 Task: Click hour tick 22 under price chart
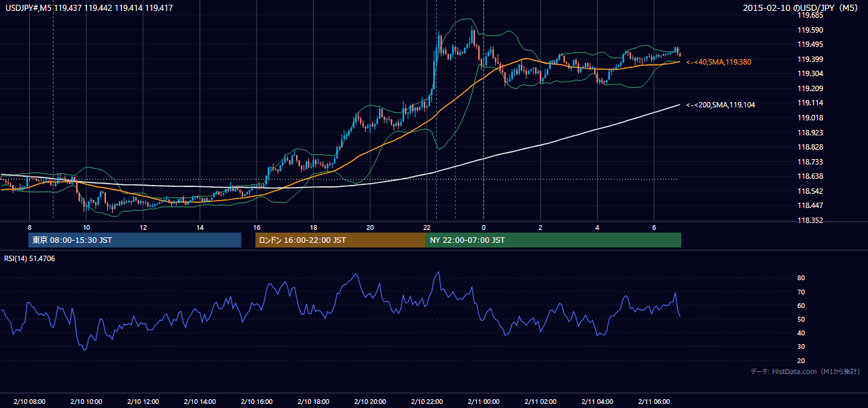pos(427,226)
